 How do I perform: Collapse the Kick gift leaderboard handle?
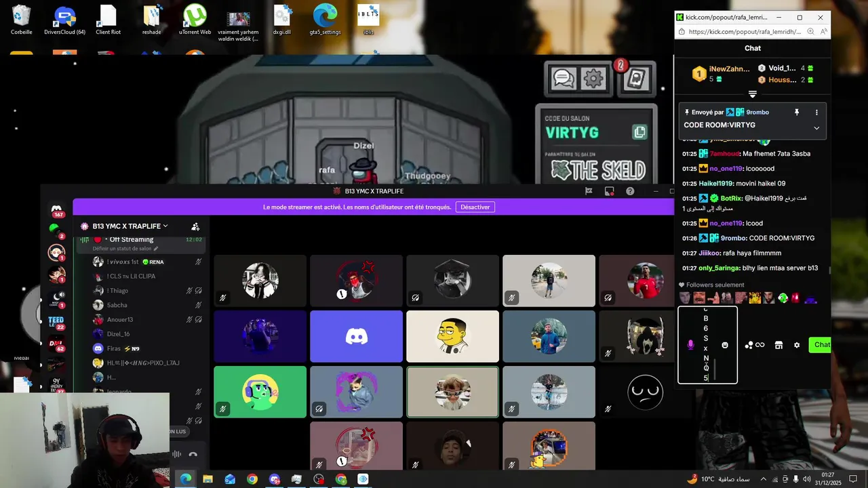click(753, 94)
